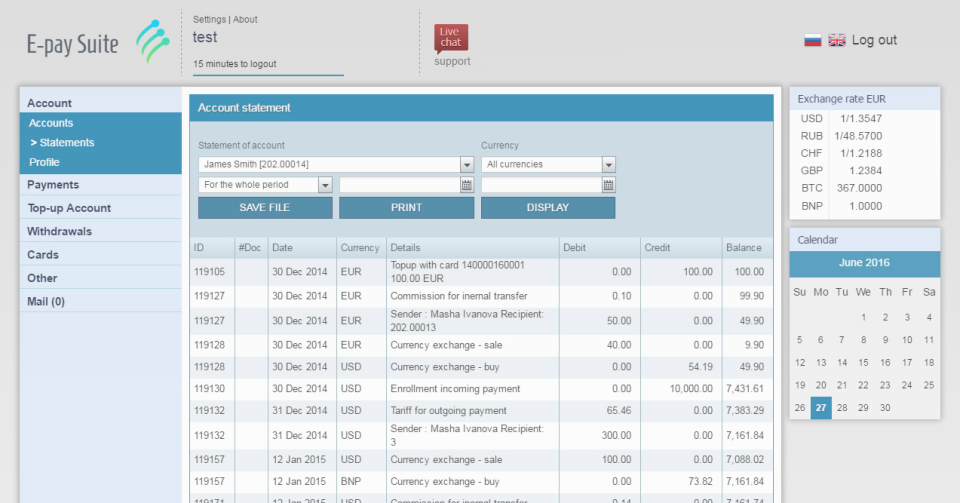Click the DISPLAY button
This screenshot has height=503, width=960.
pyautogui.click(x=548, y=207)
